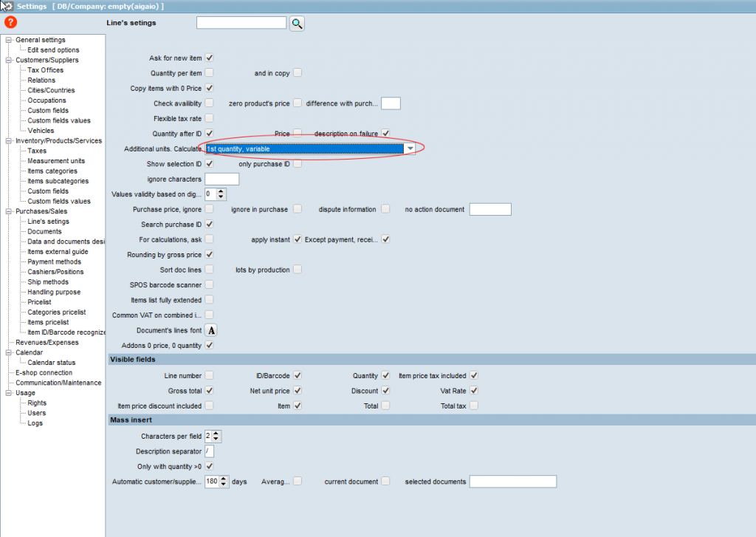Open the Additional units calculation dropdown

coord(410,148)
